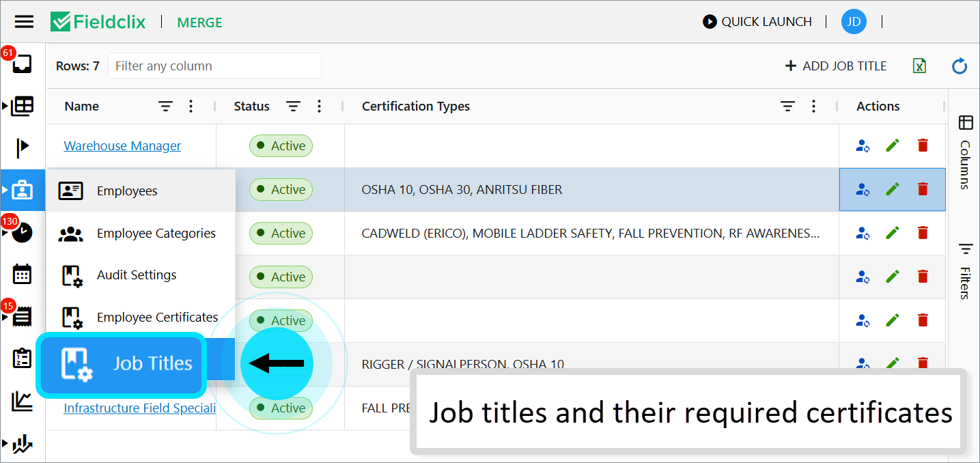The width and height of the screenshot is (980, 463).
Task: Click assign-employees icon in OSHA 30 row
Action: pyautogui.click(x=863, y=189)
